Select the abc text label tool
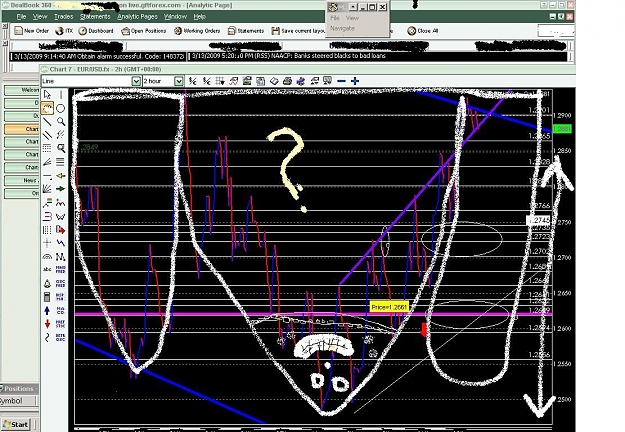The image size is (625, 432). point(47,270)
